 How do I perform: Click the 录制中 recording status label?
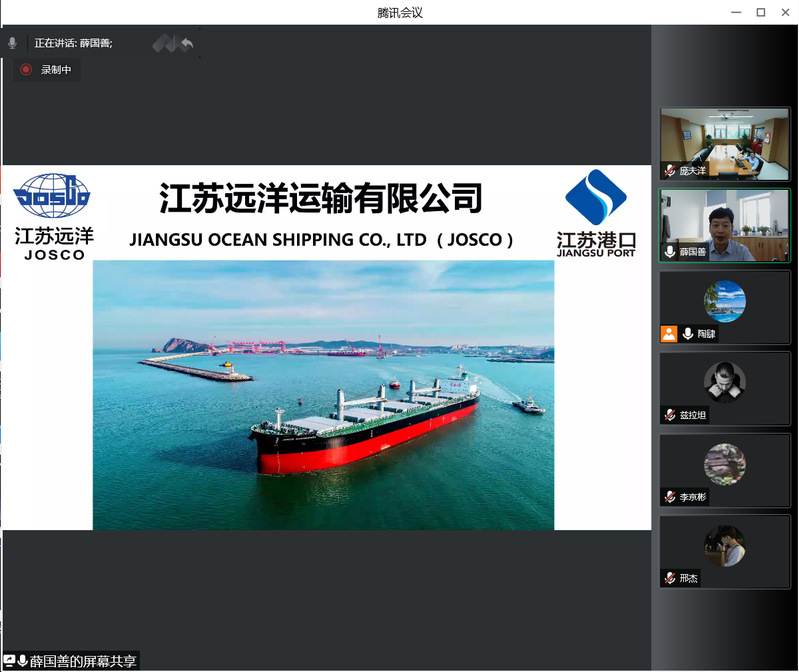coord(56,69)
